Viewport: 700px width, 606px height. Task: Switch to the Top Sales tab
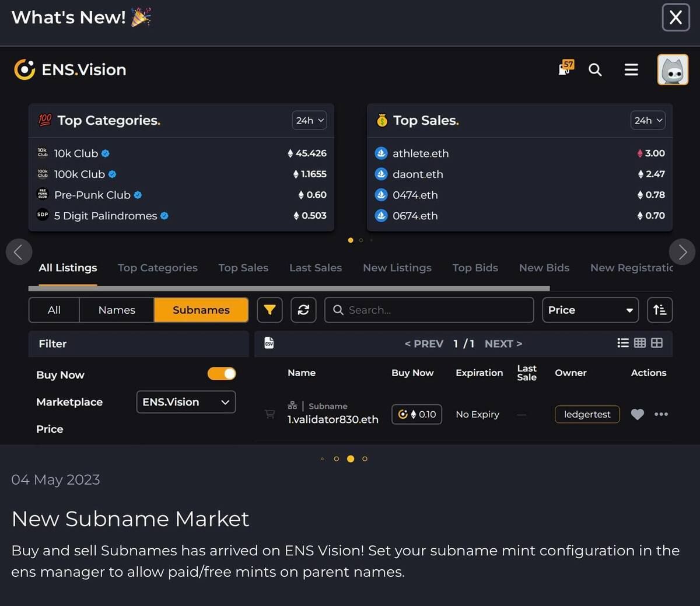pyautogui.click(x=243, y=268)
